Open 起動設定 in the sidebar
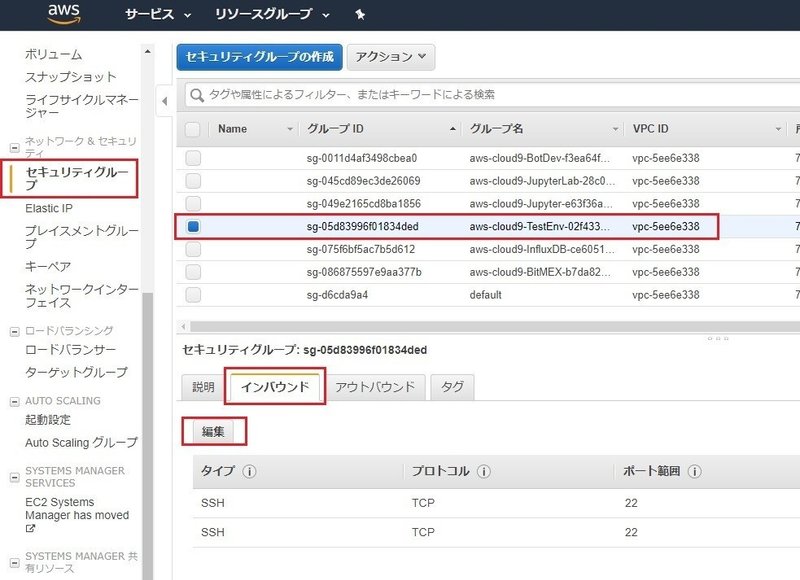 [x=48, y=420]
